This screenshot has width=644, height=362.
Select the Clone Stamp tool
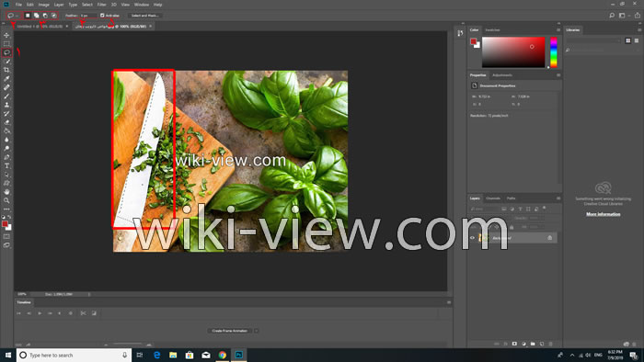(6, 105)
